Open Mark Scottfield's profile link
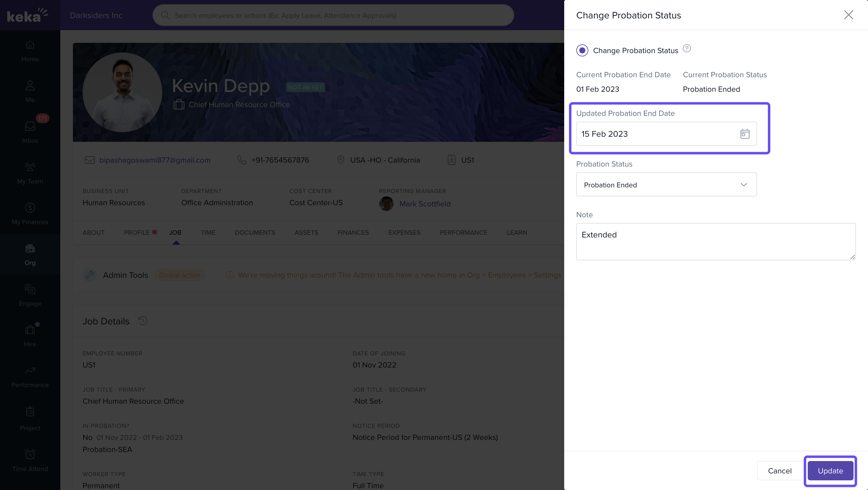 (x=425, y=204)
